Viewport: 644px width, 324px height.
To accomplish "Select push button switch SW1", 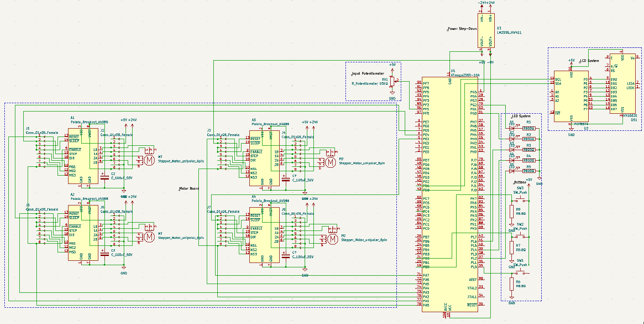I will (x=520, y=272).
